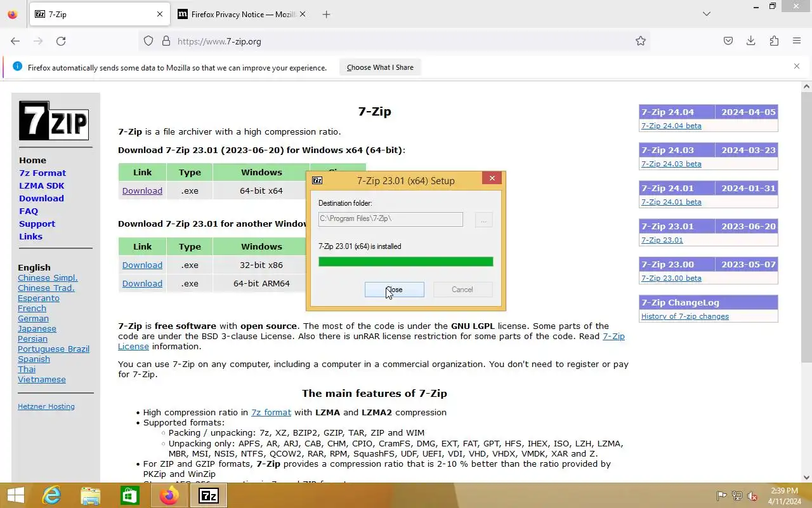This screenshot has height=508, width=812.
Task: Open the 7z Format sidebar link
Action: pos(43,173)
